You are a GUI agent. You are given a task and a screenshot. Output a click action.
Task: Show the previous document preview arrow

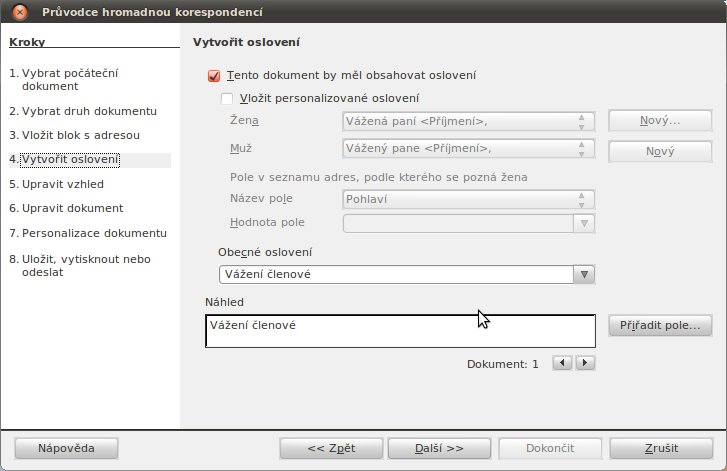(563, 363)
